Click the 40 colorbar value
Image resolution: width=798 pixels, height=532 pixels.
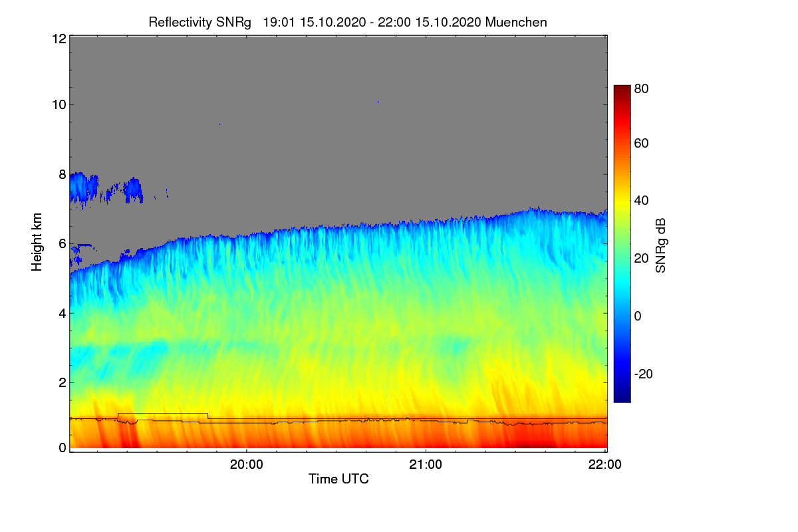(x=641, y=201)
